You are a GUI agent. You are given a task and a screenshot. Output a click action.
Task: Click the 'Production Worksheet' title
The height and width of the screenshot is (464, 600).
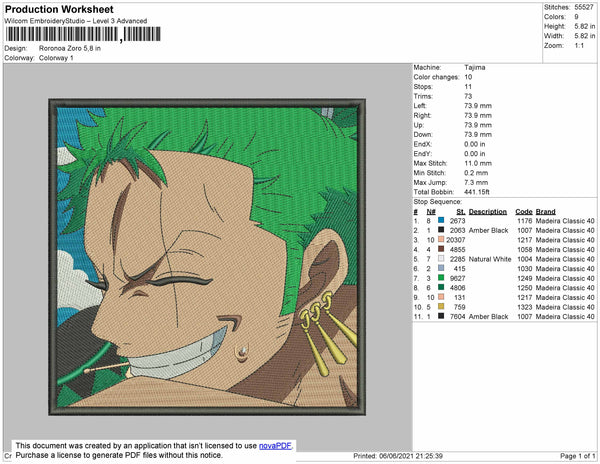pyautogui.click(x=59, y=10)
